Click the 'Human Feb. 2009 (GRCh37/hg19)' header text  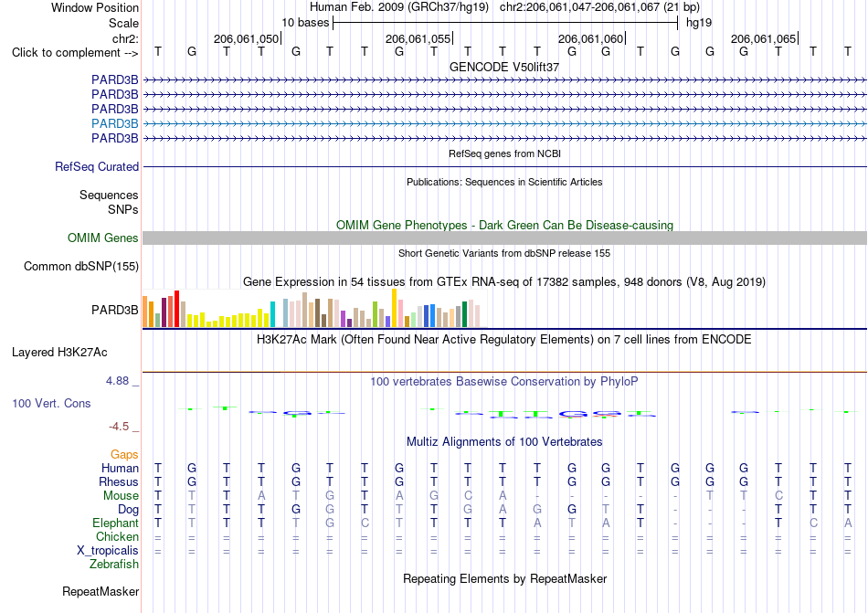(399, 7)
